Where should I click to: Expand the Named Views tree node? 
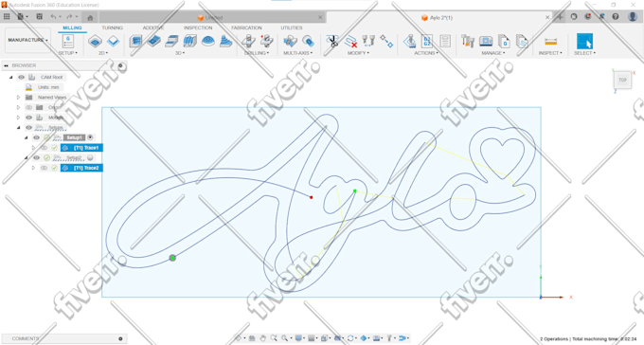(x=18, y=97)
